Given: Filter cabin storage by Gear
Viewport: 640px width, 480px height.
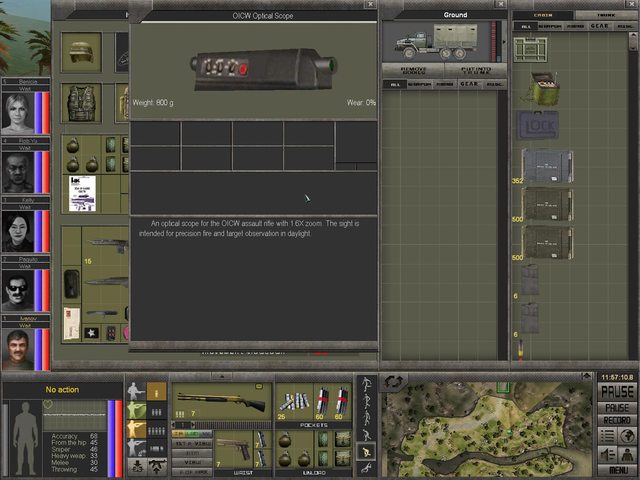Looking at the screenshot, I should pos(599,26).
